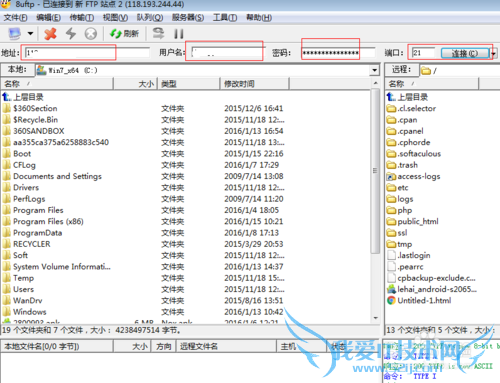Image resolution: width=500 pixels, height=383 pixels.
Task: Click the password input field
Action: [338, 53]
